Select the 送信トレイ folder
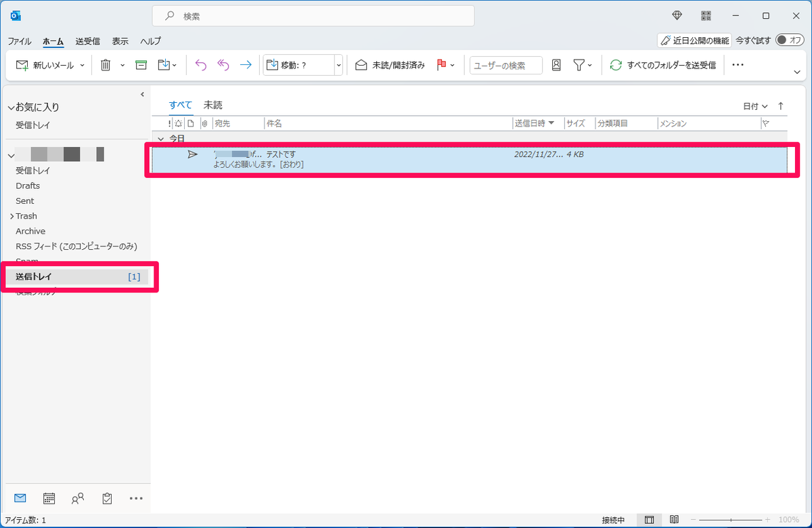Viewport: 812px width, 528px height. point(76,277)
